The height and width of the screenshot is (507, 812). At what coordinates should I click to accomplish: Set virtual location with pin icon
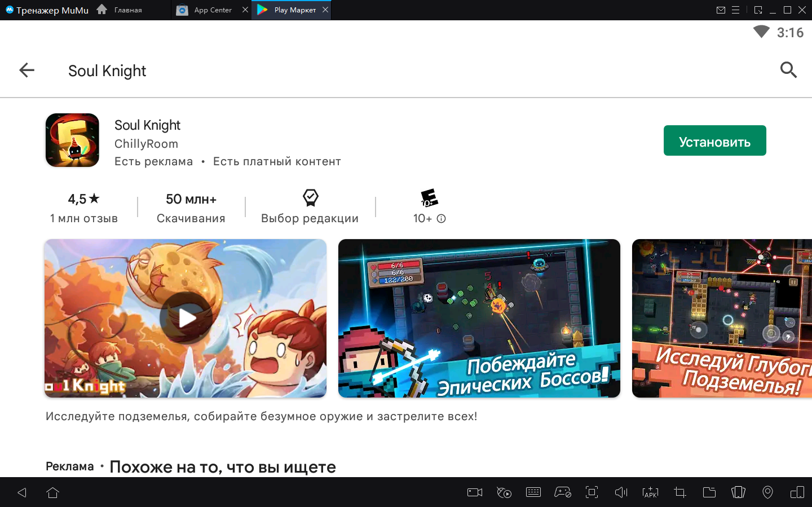click(x=767, y=492)
